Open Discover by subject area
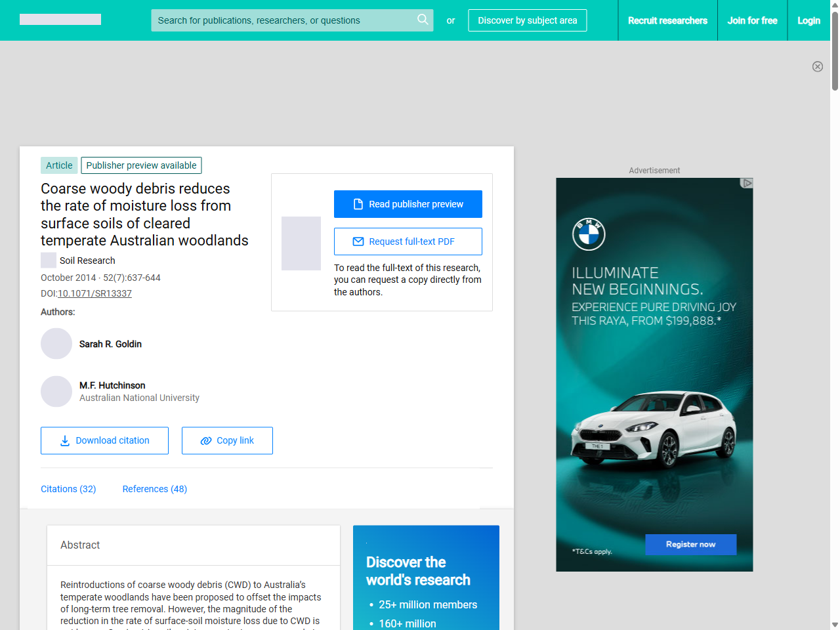Image resolution: width=840 pixels, height=630 pixels. 527,20
